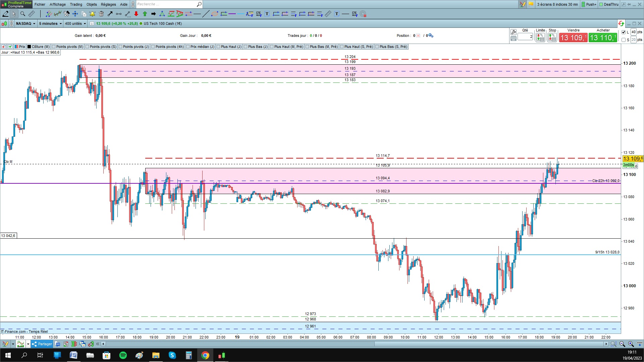Toggle the L limit points checkbox
The image size is (644, 362).
pos(624,32)
